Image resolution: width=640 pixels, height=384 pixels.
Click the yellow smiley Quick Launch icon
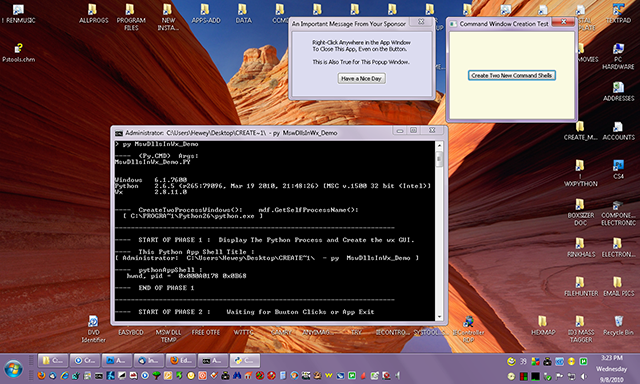pyautogui.click(x=191, y=375)
